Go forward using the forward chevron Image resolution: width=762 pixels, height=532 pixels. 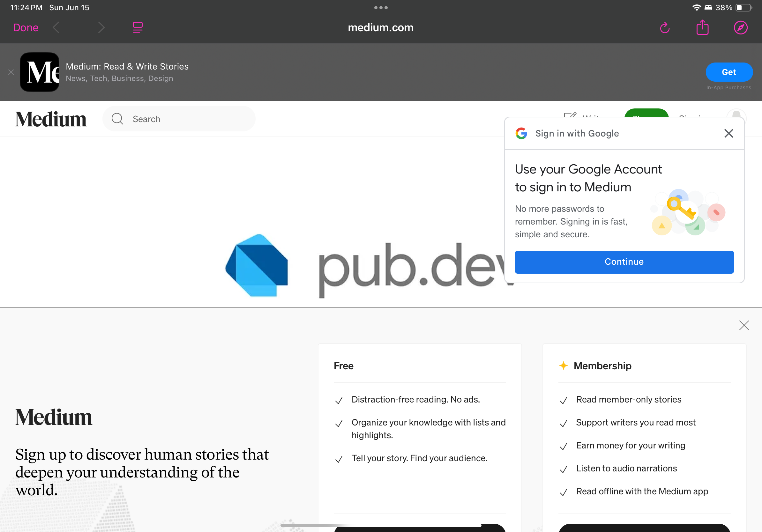[x=101, y=27]
